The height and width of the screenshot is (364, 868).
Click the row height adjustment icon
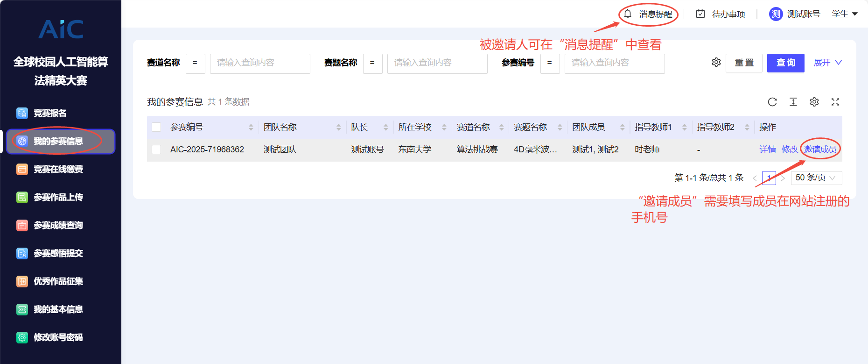[793, 102]
